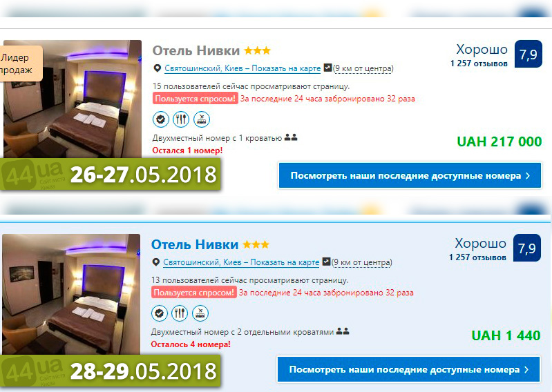
Task: Click the airport shuttle icon in first listing
Action: [201, 119]
